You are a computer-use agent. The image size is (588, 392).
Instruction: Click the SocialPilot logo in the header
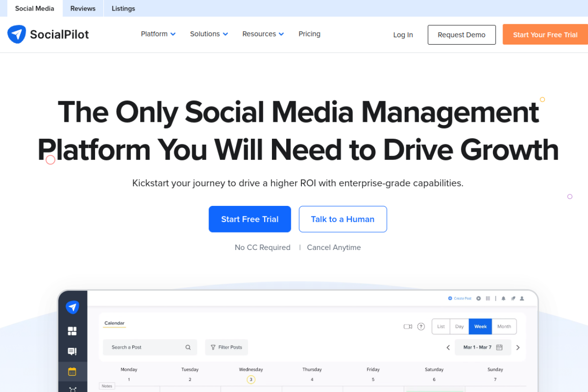pyautogui.click(x=48, y=34)
